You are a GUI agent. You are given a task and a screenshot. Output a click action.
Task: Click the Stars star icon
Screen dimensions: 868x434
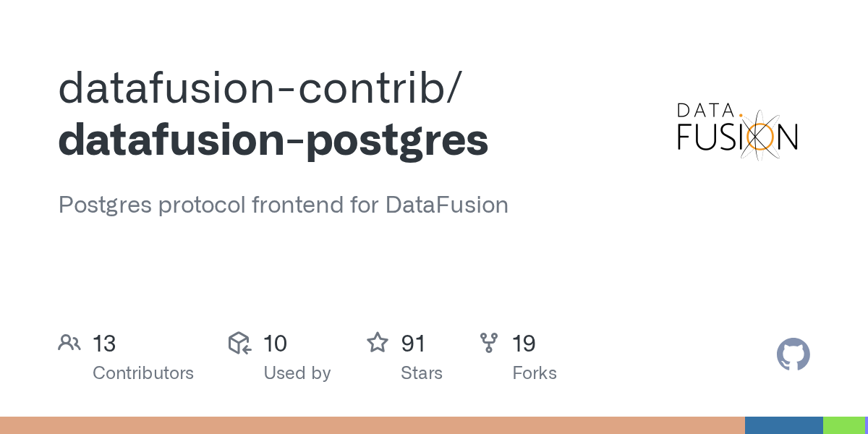(378, 343)
